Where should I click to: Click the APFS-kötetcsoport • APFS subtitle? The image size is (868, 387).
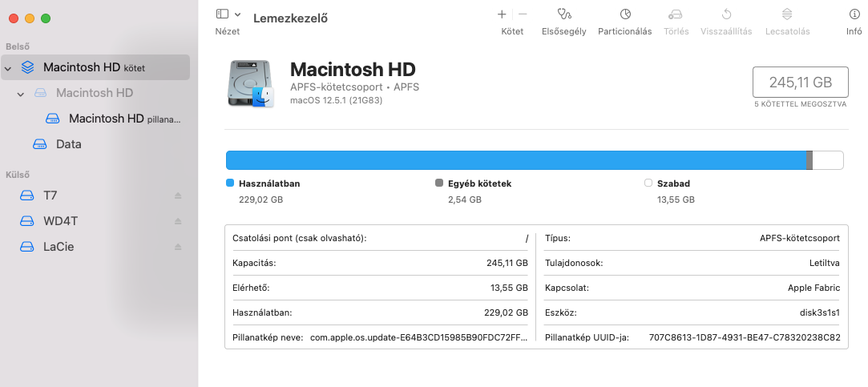coord(354,87)
